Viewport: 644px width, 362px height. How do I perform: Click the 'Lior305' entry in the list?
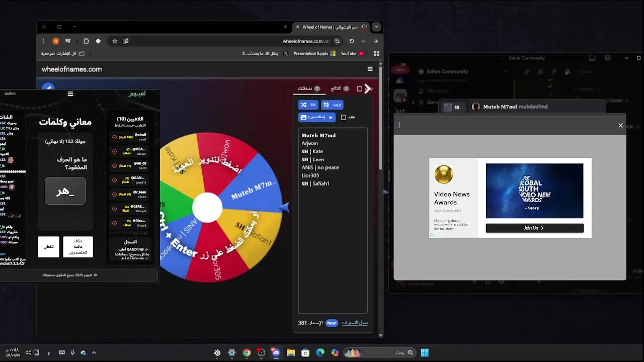[x=310, y=175]
